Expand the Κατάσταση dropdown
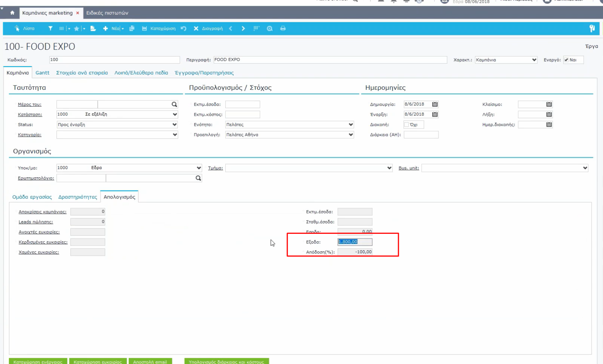603x364 pixels. [175, 115]
